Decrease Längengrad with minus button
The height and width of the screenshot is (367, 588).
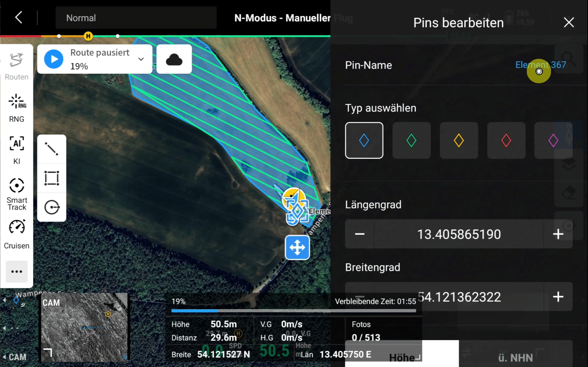(x=360, y=234)
